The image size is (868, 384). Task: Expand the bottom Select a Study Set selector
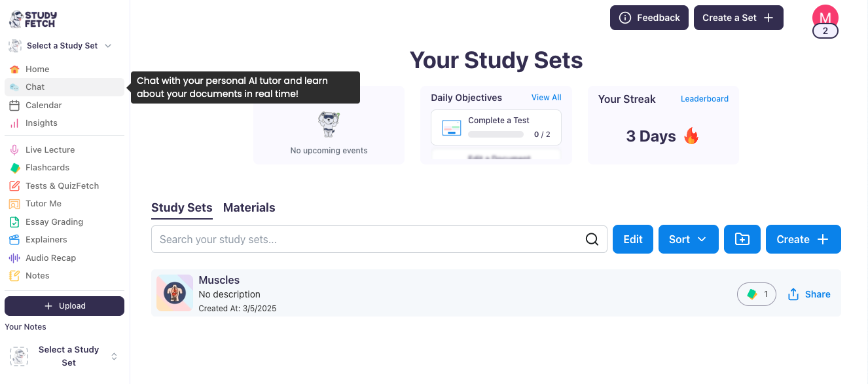[x=68, y=356]
